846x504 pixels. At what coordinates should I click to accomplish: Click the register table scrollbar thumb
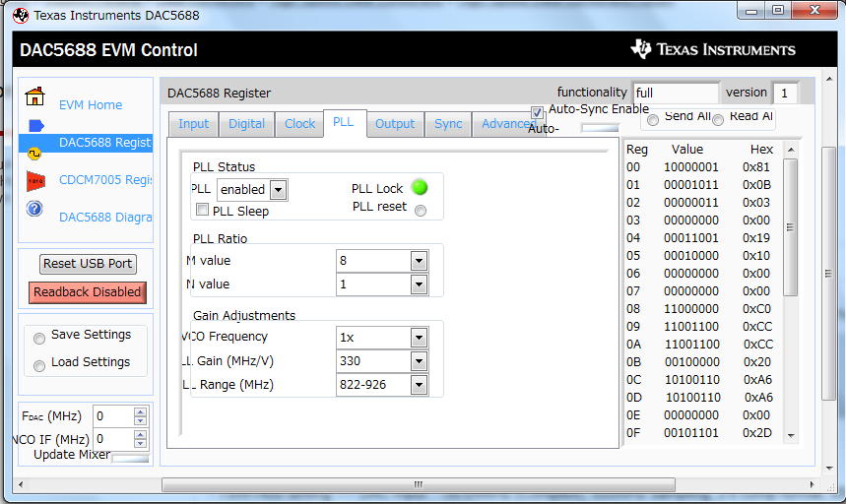(790, 227)
